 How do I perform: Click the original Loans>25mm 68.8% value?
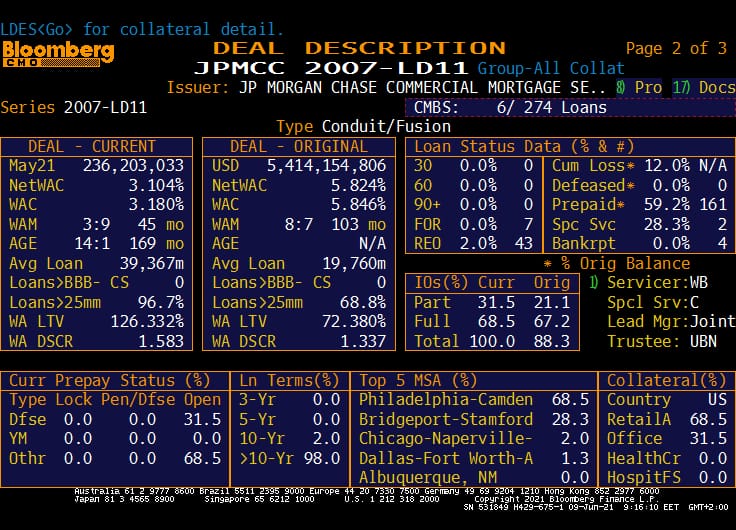click(363, 303)
